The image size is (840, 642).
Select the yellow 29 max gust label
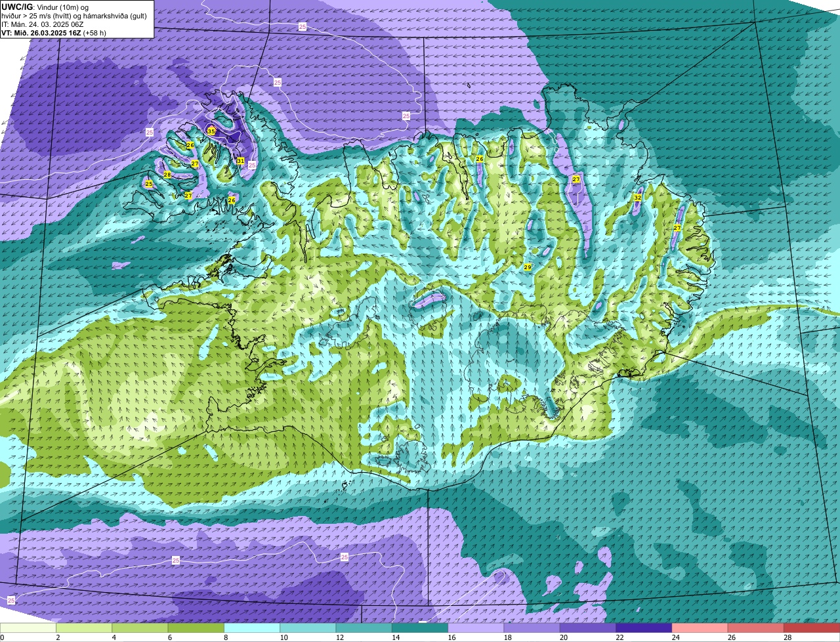(x=528, y=267)
